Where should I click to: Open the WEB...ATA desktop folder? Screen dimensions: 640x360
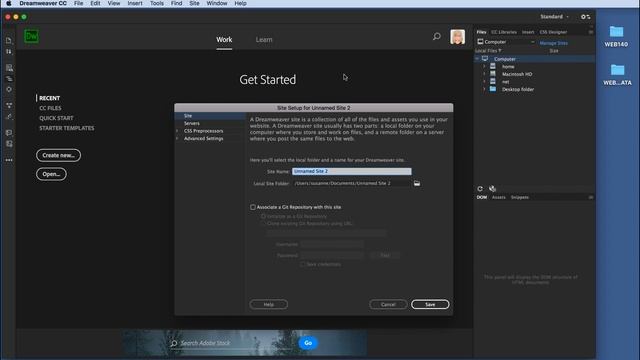click(617, 75)
